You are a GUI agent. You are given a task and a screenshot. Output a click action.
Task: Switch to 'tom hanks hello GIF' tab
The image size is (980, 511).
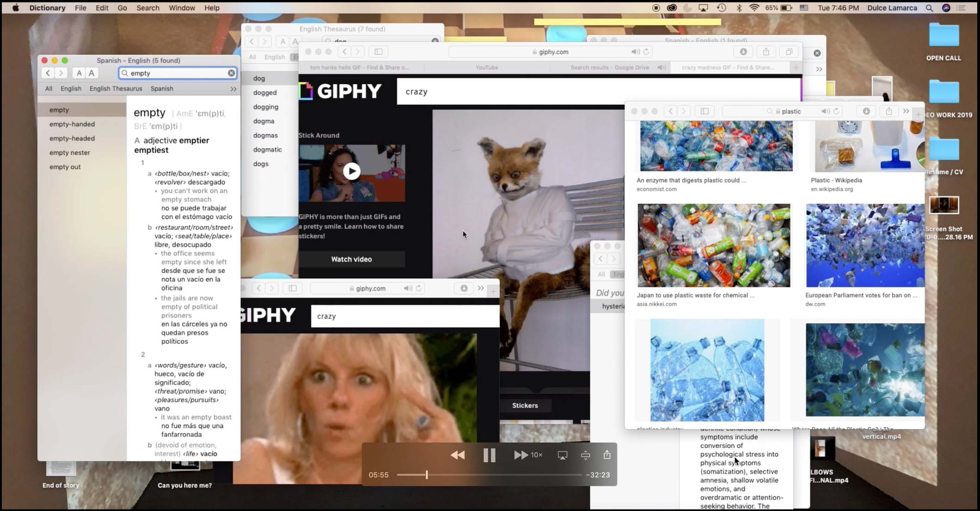click(x=360, y=68)
